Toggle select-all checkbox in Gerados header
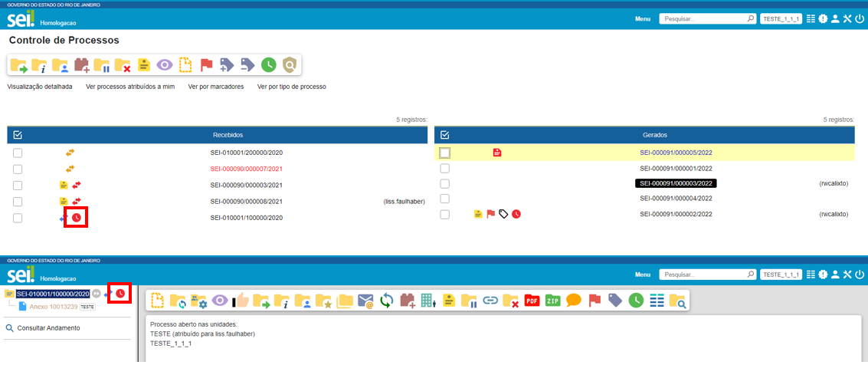Screen dimensions: 868x365 tap(444, 135)
